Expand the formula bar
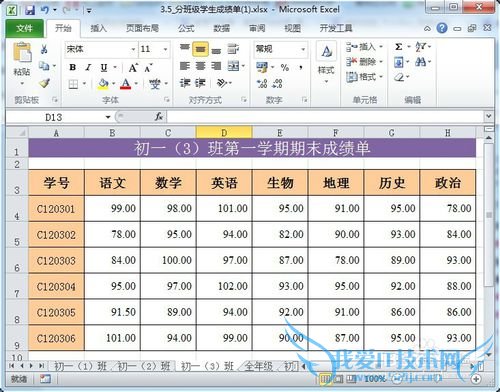 tap(488, 116)
